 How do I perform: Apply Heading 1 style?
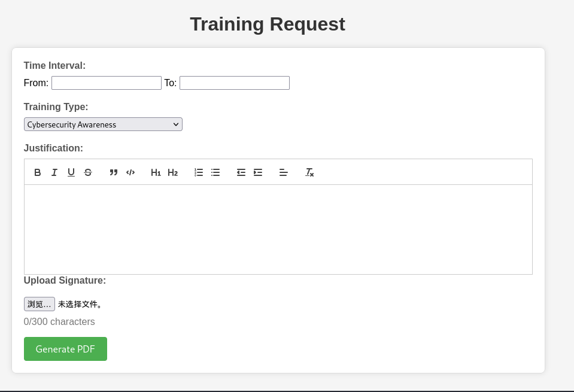(156, 172)
